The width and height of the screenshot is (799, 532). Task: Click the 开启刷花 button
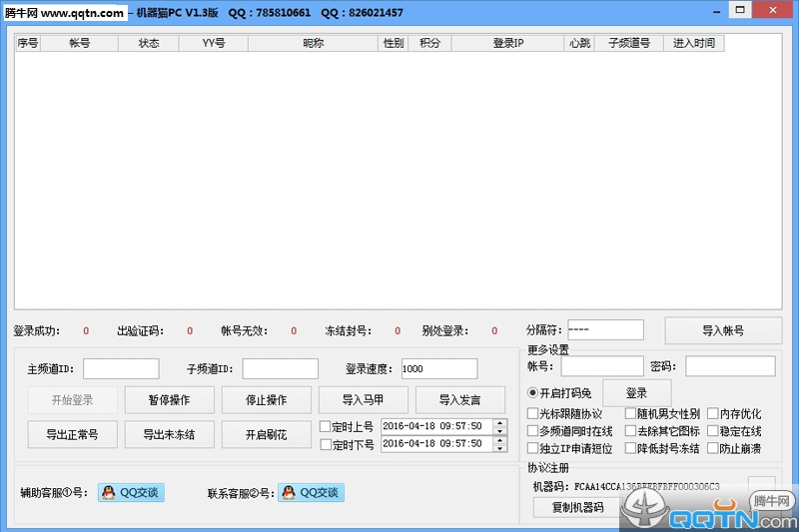pos(267,434)
